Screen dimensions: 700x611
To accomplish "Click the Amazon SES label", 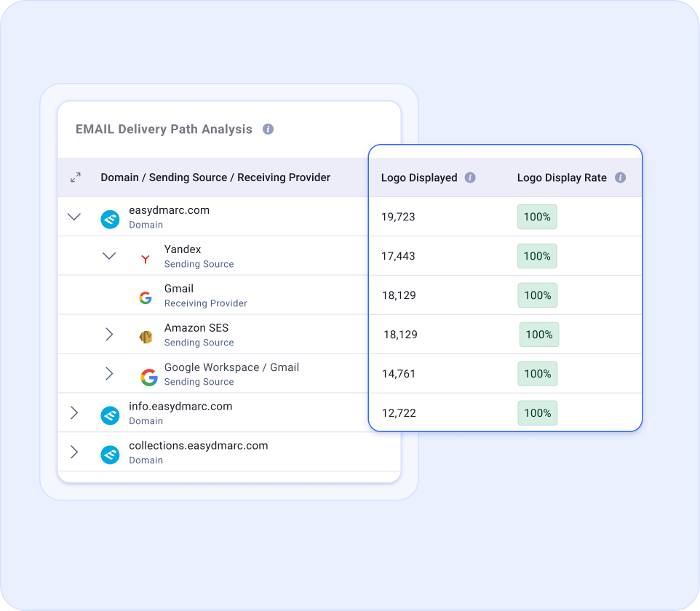I will (x=196, y=328).
